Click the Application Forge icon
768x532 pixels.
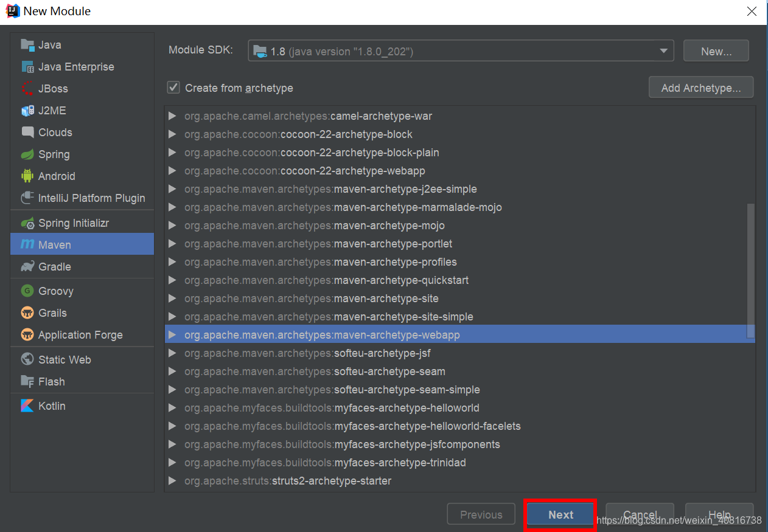click(27, 335)
